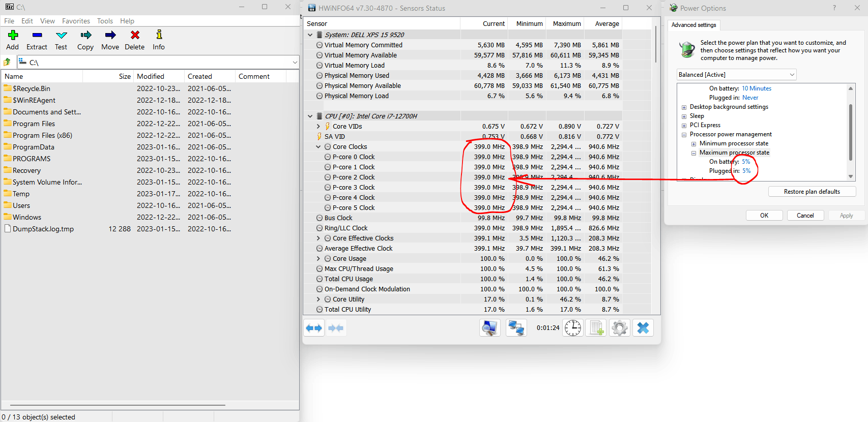868x422 pixels.
Task: Click sensor icon next to Bus Clock
Action: pos(320,218)
